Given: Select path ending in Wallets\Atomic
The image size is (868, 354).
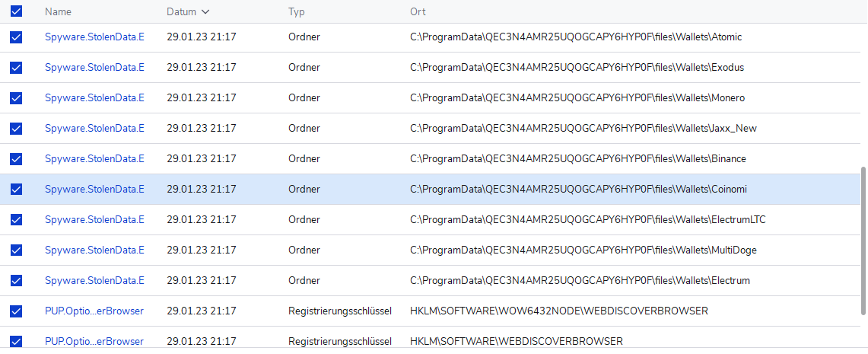Looking at the screenshot, I should click(x=576, y=37).
